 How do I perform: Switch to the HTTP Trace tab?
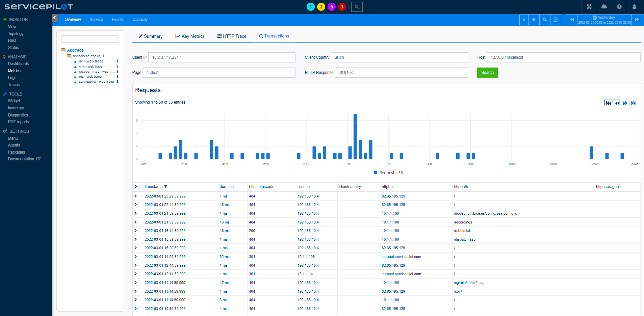click(x=232, y=36)
